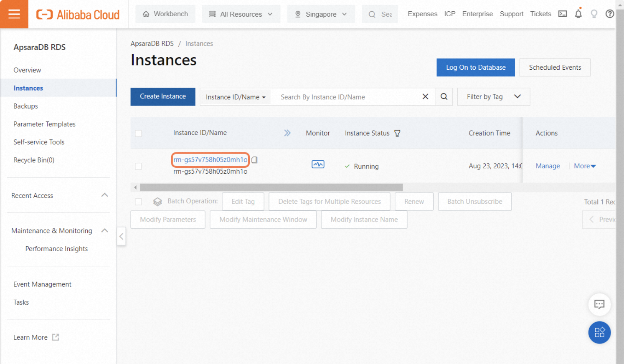The width and height of the screenshot is (624, 364).
Task: Click the Edit Tag button
Action: (x=243, y=202)
